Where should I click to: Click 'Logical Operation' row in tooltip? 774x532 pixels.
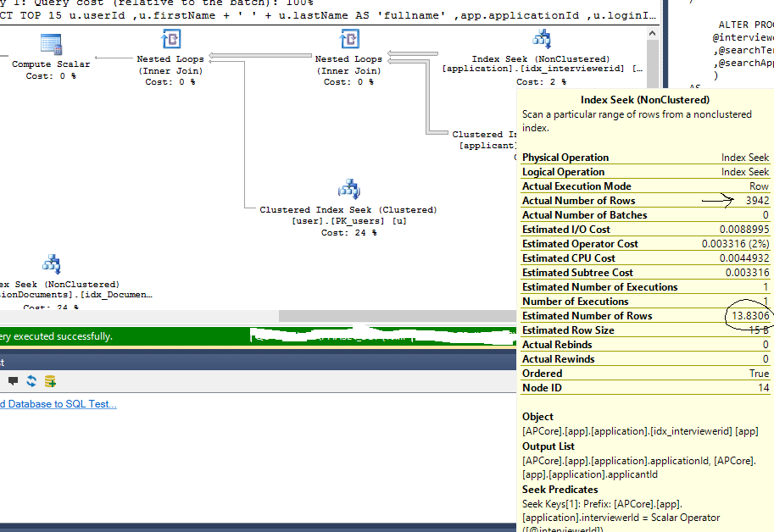646,172
